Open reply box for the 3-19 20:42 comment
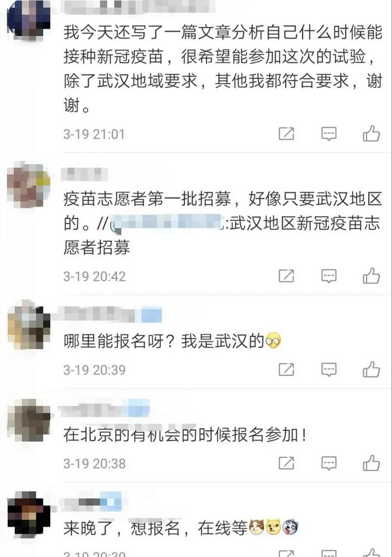 point(329,276)
